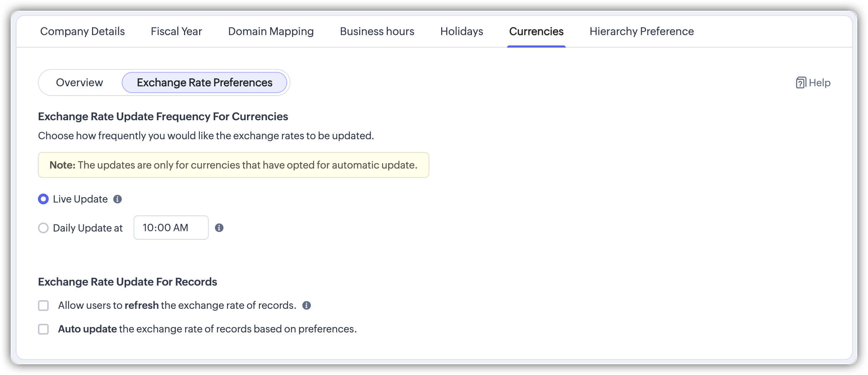This screenshot has height=375, width=868.
Task: Select the Currencies tab
Action: click(536, 31)
